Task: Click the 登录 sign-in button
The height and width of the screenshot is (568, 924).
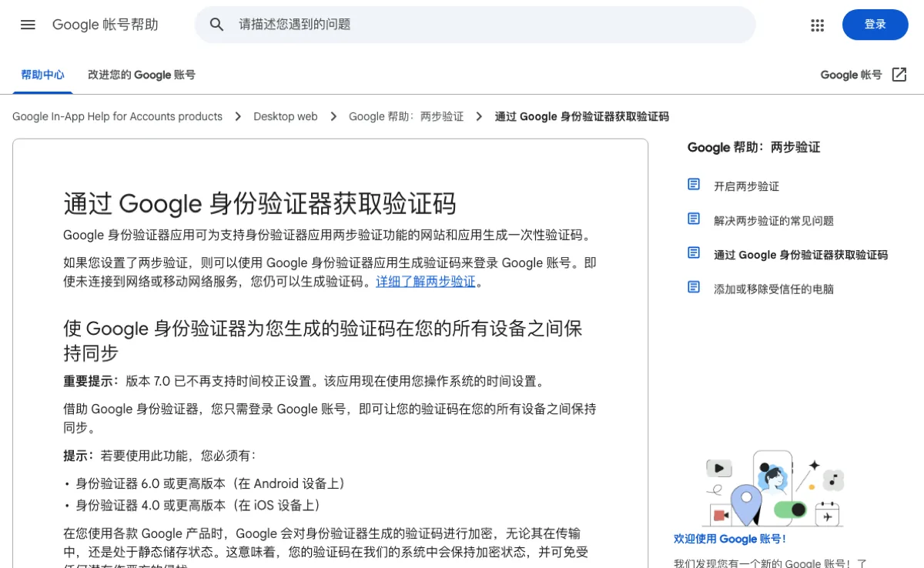Action: tap(875, 25)
